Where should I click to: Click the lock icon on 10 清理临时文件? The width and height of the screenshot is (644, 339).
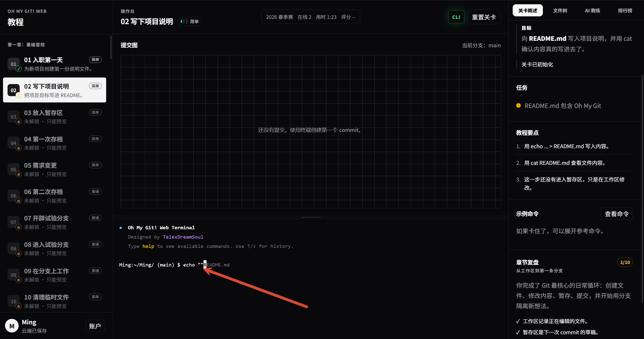pos(19,306)
